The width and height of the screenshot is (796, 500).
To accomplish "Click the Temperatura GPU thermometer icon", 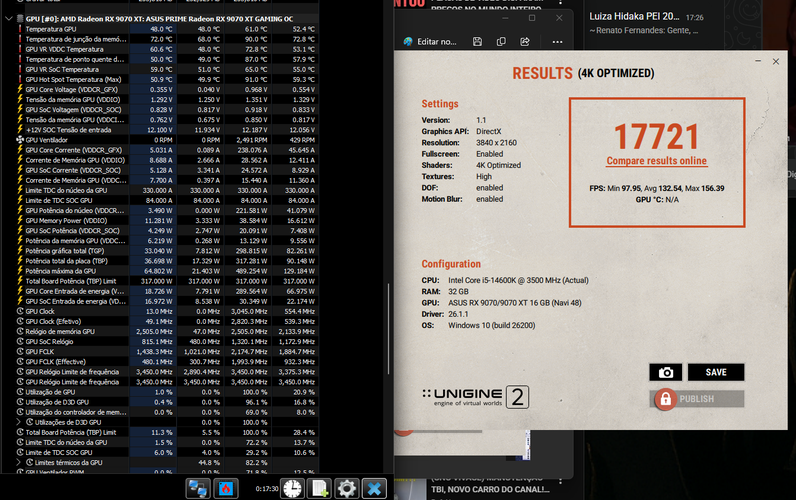I will pyautogui.click(x=20, y=29).
